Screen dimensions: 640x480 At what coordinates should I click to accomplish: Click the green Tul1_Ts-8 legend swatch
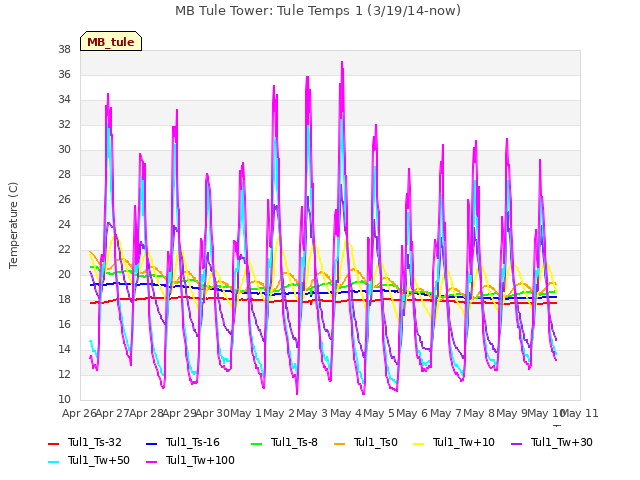(x=256, y=443)
